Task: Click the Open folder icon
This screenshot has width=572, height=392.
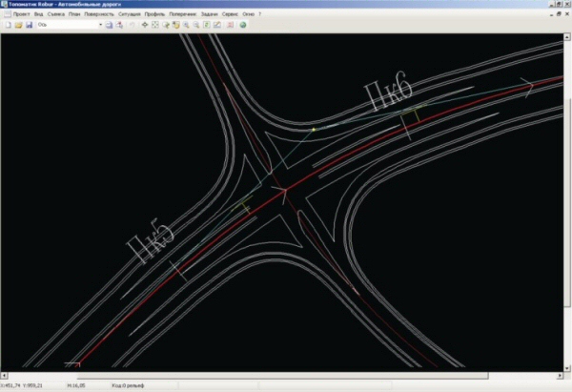Action: pos(17,25)
